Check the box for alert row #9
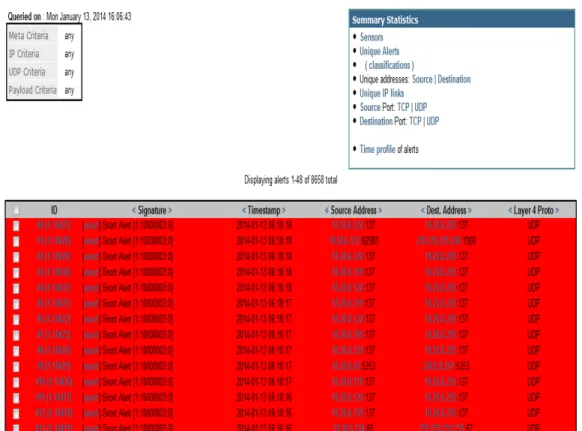Screen dimensions: 582x431 16,367
